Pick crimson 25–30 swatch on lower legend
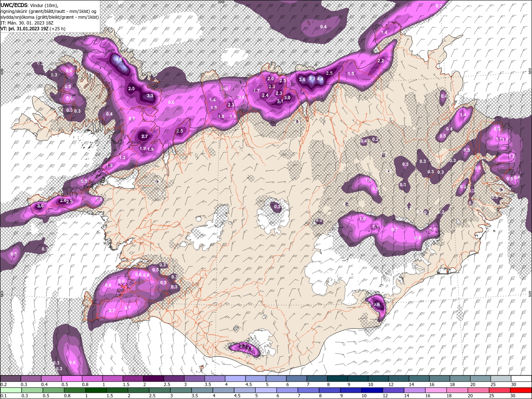The height and width of the screenshot is (399, 532). click(499, 390)
